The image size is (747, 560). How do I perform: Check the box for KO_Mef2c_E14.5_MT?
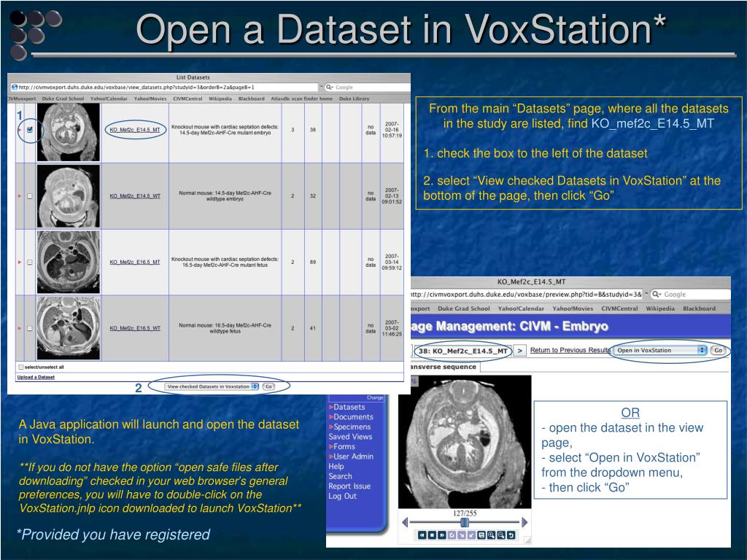30,130
